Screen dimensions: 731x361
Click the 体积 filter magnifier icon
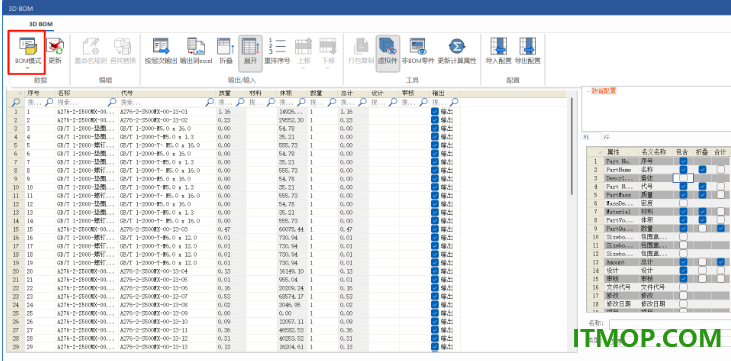pyautogui.click(x=302, y=102)
